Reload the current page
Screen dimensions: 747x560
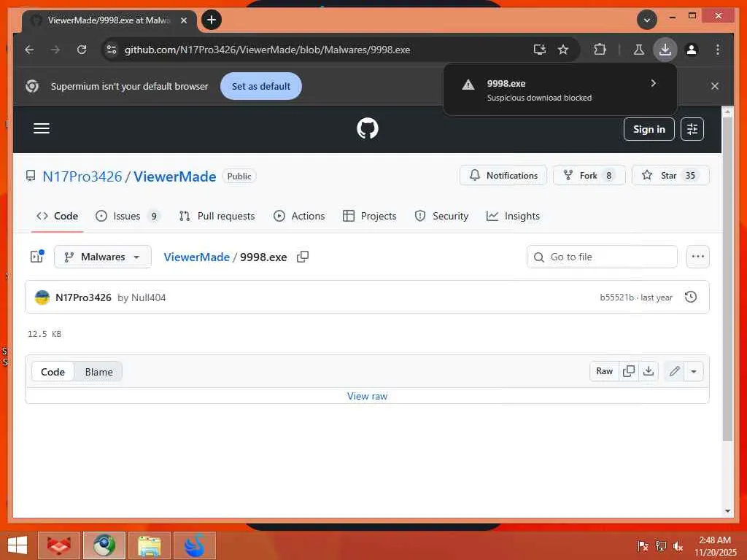point(82,50)
